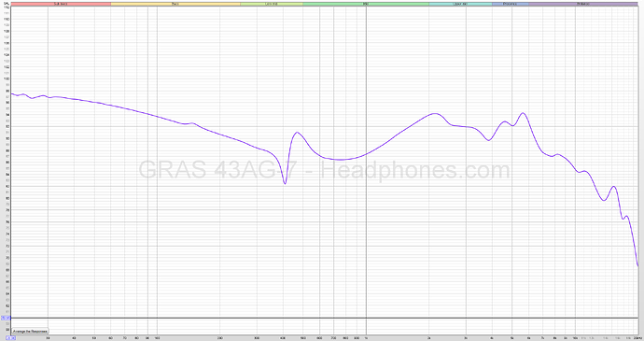Click the 20kHz label on frequency axis
The height and width of the screenshot is (341, 644).
[637, 338]
